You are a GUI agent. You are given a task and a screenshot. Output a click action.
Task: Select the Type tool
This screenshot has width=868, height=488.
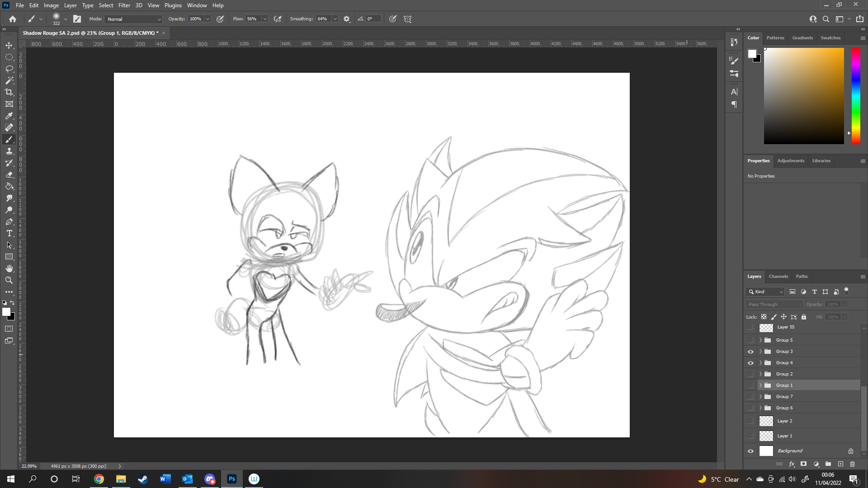click(x=9, y=234)
